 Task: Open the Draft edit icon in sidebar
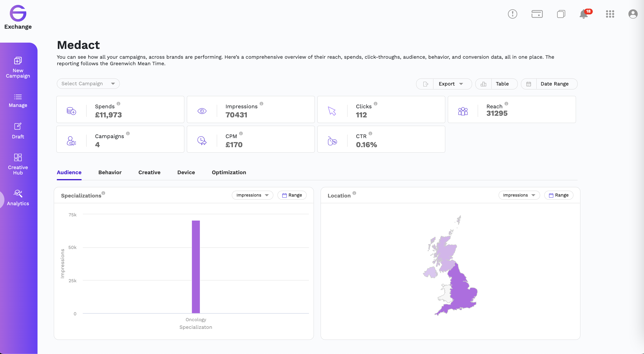[x=18, y=126]
